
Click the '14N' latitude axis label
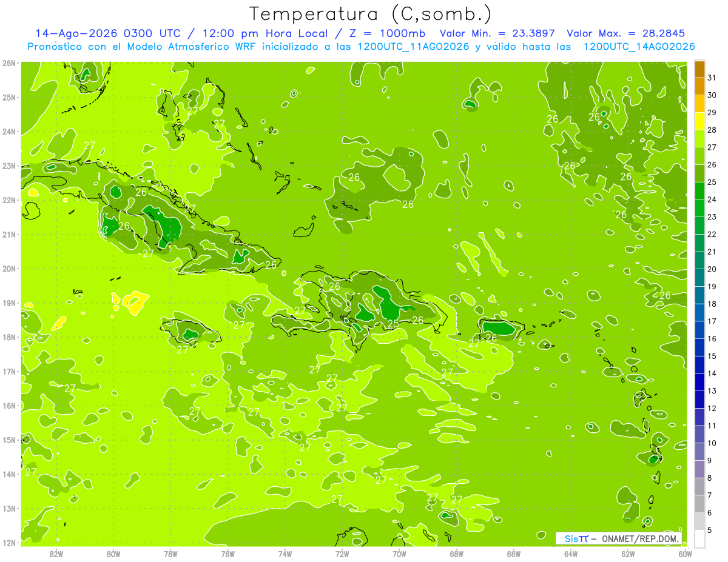(9, 474)
